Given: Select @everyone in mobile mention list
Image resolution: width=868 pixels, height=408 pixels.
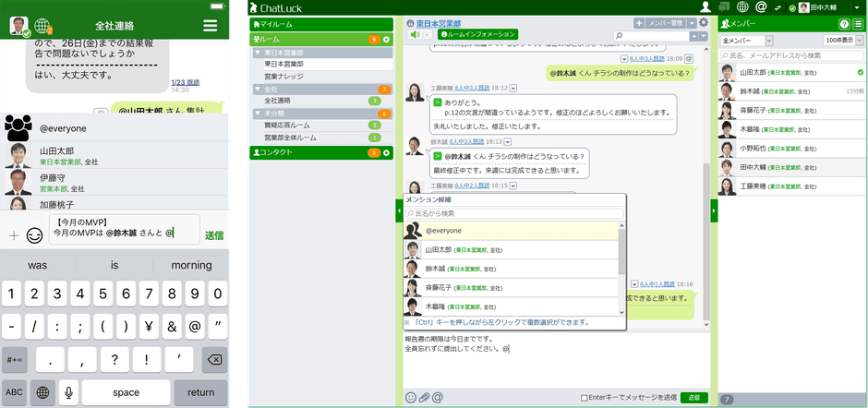Looking at the screenshot, I should [115, 128].
